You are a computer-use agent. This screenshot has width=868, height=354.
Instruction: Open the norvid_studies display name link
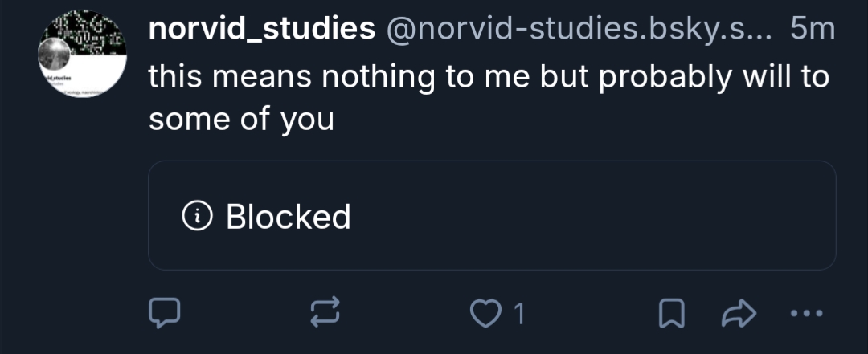262,30
